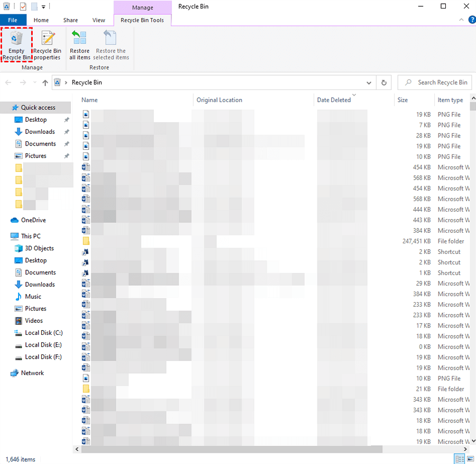Viewport: 476px width, 464px height.
Task: Go up one level with Up arrow
Action: (x=45, y=83)
